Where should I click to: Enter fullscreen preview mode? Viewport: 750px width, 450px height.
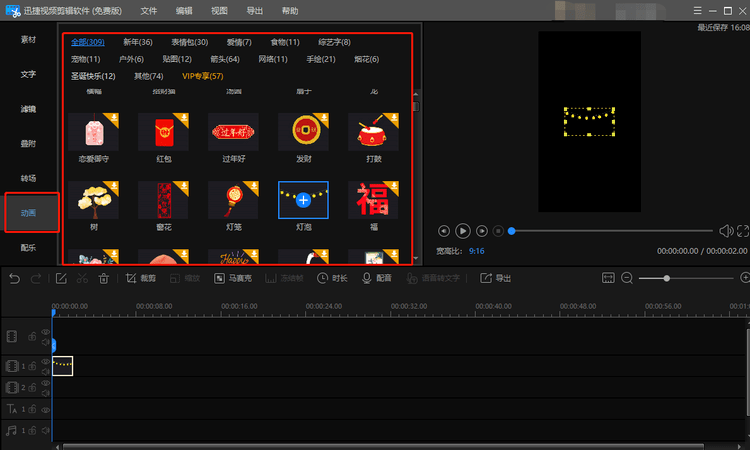[743, 231]
